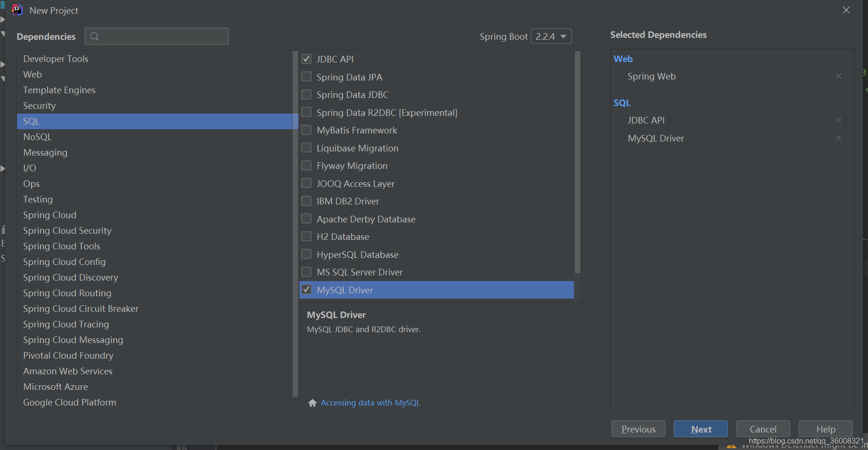Select the Web category
The height and width of the screenshot is (450, 868).
click(155, 74)
